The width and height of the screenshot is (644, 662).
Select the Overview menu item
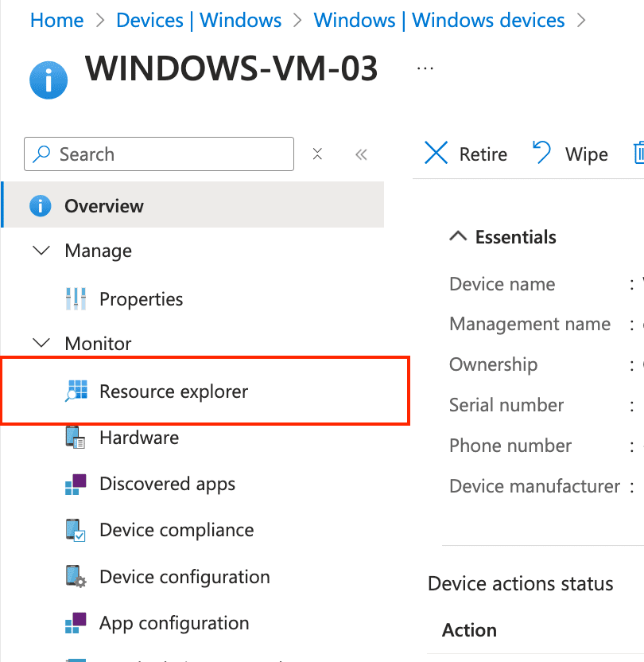pyautogui.click(x=104, y=205)
